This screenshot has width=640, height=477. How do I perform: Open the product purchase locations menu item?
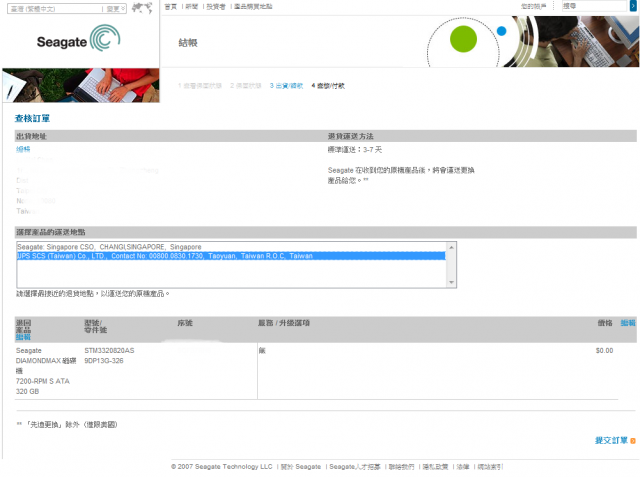coord(253,7)
